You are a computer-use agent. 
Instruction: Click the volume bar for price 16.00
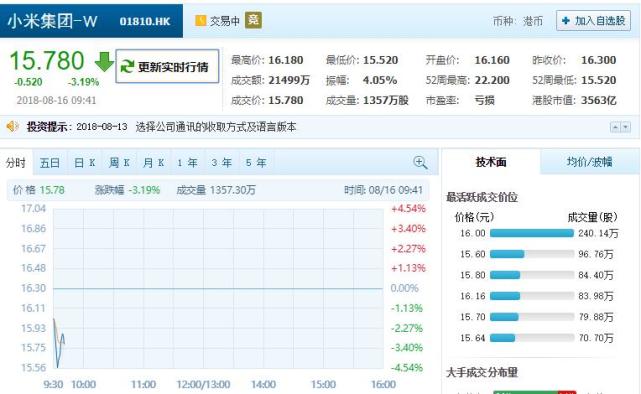coord(532,233)
